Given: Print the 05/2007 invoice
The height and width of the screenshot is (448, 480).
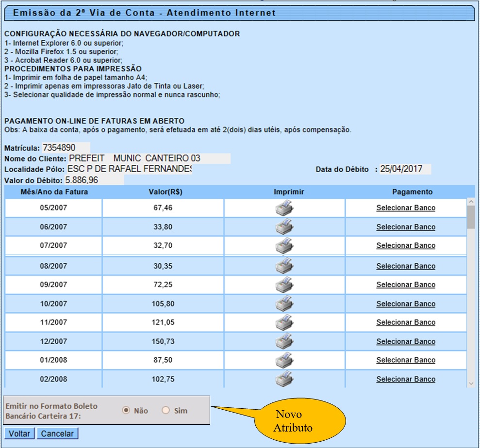Looking at the screenshot, I should [284, 208].
